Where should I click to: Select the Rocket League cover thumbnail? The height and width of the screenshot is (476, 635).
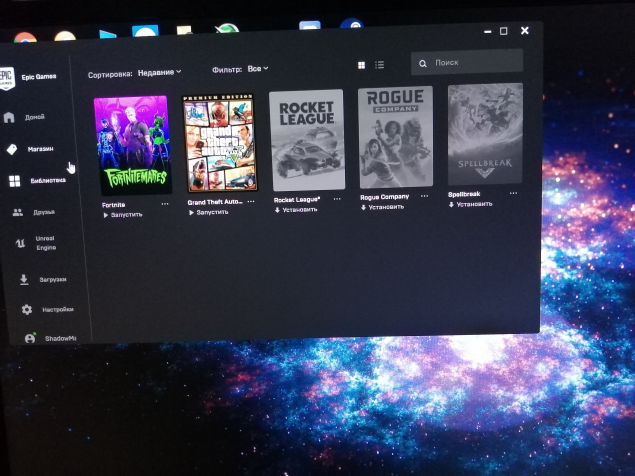coord(307,140)
